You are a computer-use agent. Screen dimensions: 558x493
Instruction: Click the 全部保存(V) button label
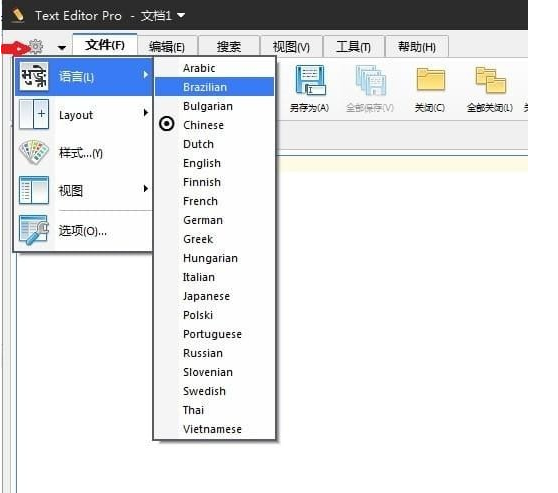(x=370, y=107)
